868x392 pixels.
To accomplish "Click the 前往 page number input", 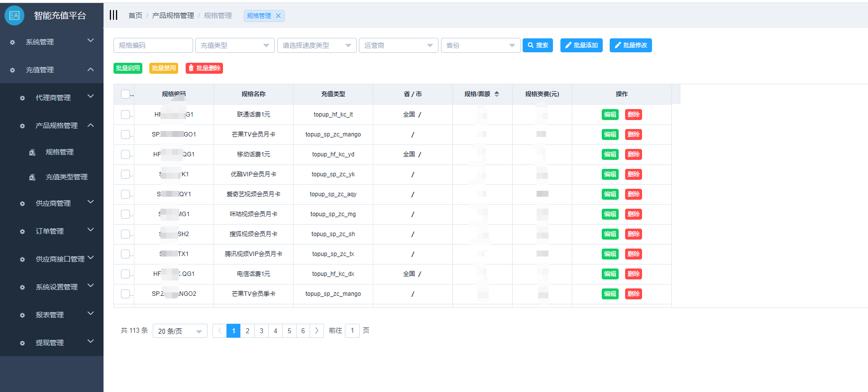I will [x=352, y=331].
